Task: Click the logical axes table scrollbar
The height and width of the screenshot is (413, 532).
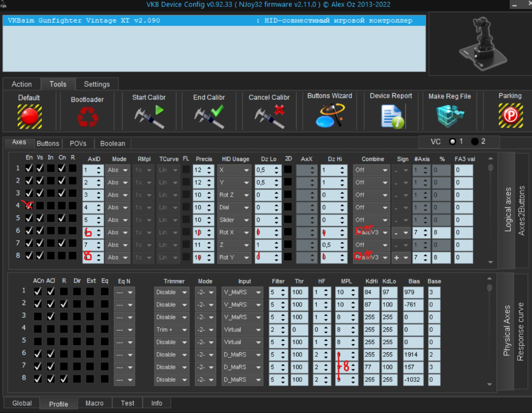Action: click(x=491, y=210)
